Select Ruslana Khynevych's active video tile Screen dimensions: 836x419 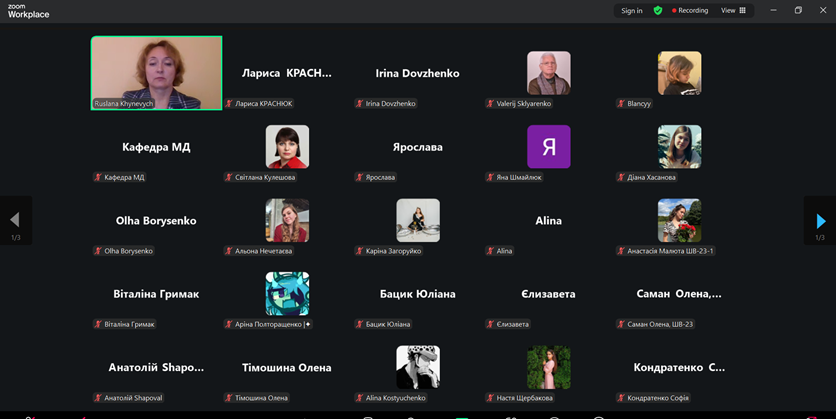(156, 73)
